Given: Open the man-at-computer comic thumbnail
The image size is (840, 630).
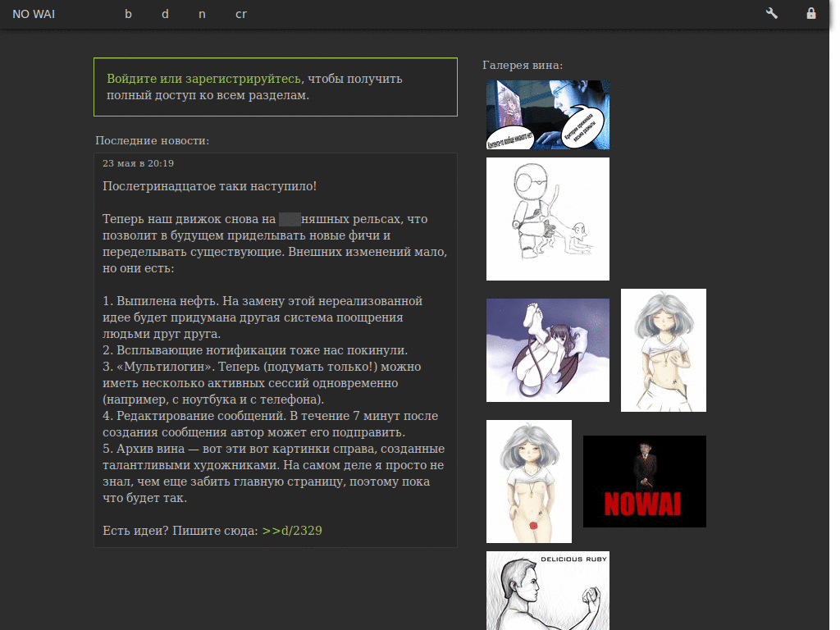Looking at the screenshot, I should tap(547, 115).
